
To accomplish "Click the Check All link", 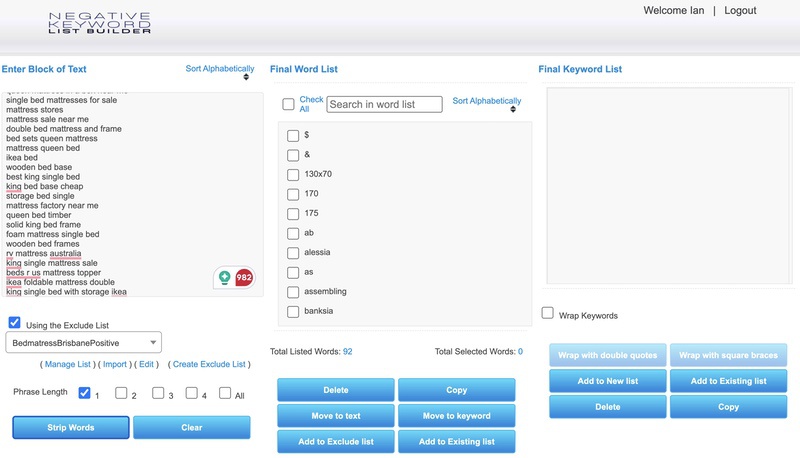I will [x=311, y=104].
